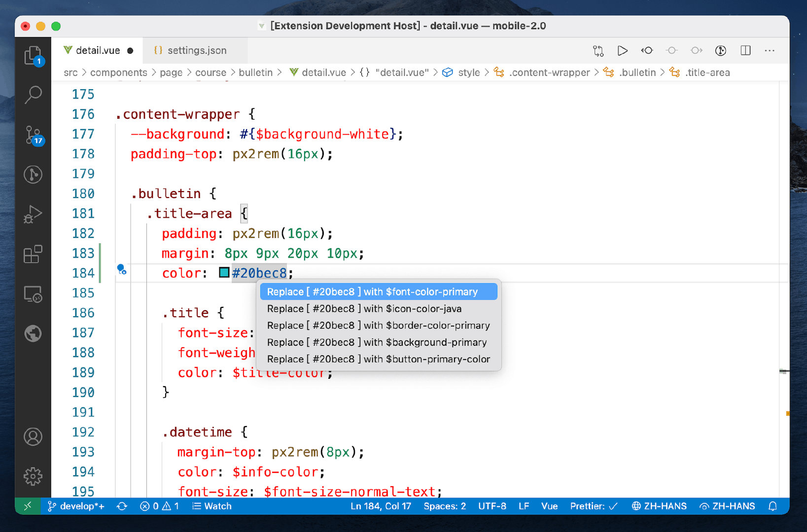Click the Run play icon in editor toolbar
This screenshot has height=532, width=807.
(623, 50)
